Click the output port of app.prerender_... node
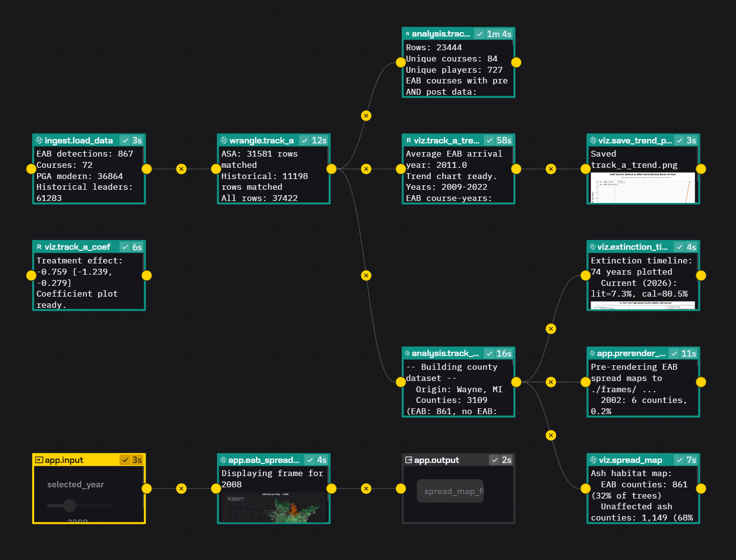The height and width of the screenshot is (560, 736). tap(701, 382)
